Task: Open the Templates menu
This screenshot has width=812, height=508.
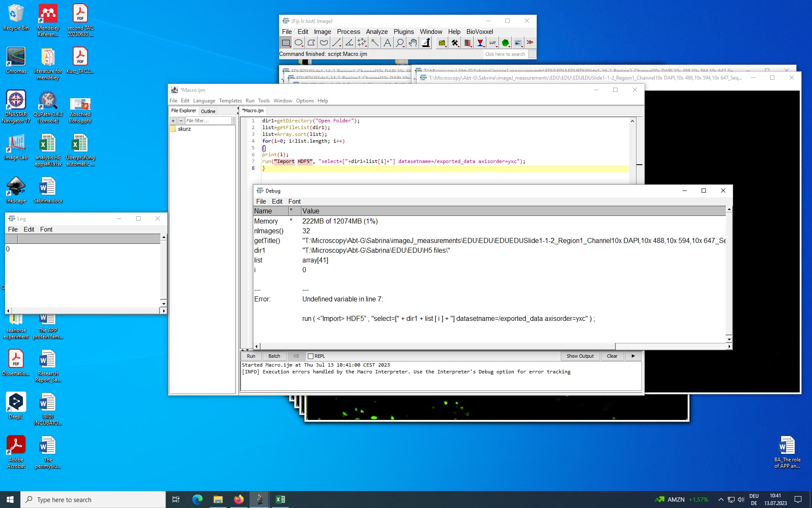Action: click(230, 101)
